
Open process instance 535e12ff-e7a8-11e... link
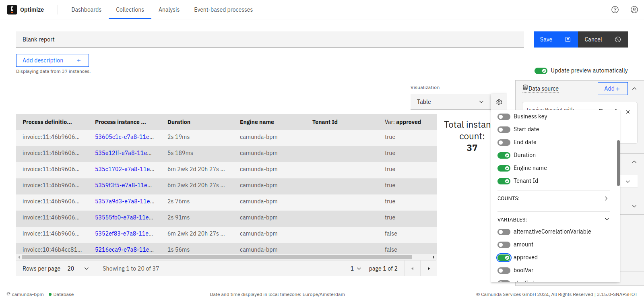point(123,153)
